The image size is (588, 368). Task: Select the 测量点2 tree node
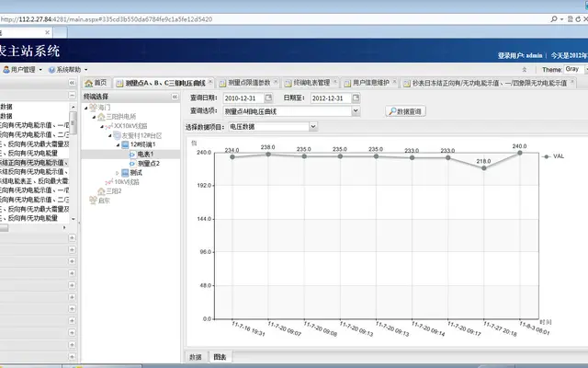click(x=149, y=164)
